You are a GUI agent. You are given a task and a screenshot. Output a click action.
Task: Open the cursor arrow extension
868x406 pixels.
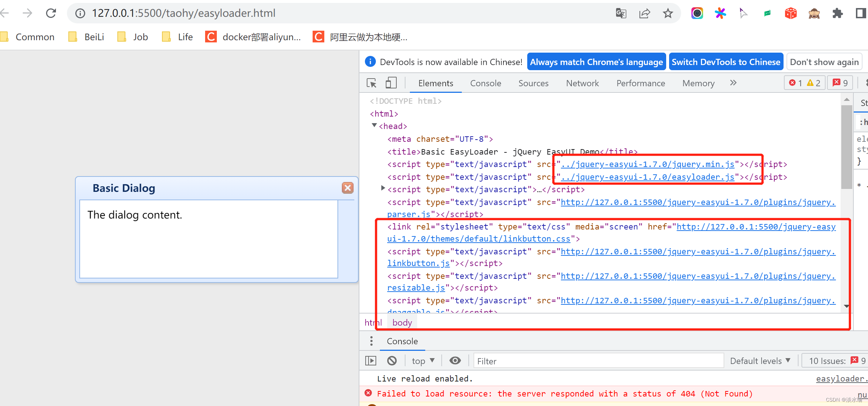pos(743,14)
